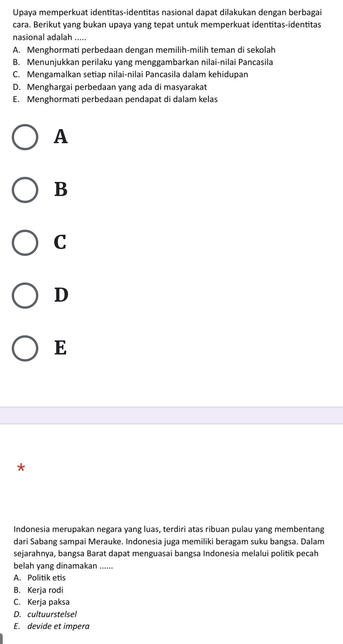Click option text 'Menghormati perbedaan dengan memilih-milih teman'

[x=151, y=50]
